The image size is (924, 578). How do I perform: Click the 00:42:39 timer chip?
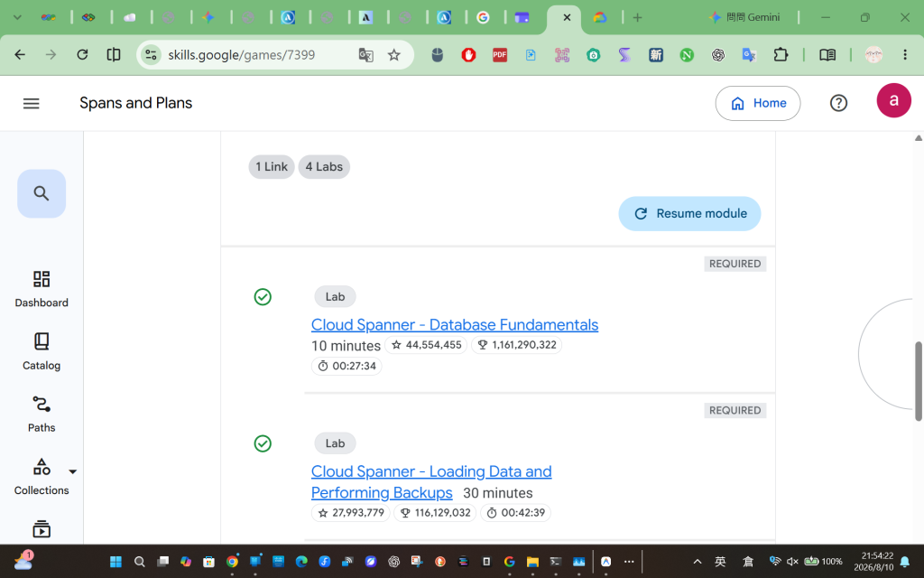(x=515, y=513)
